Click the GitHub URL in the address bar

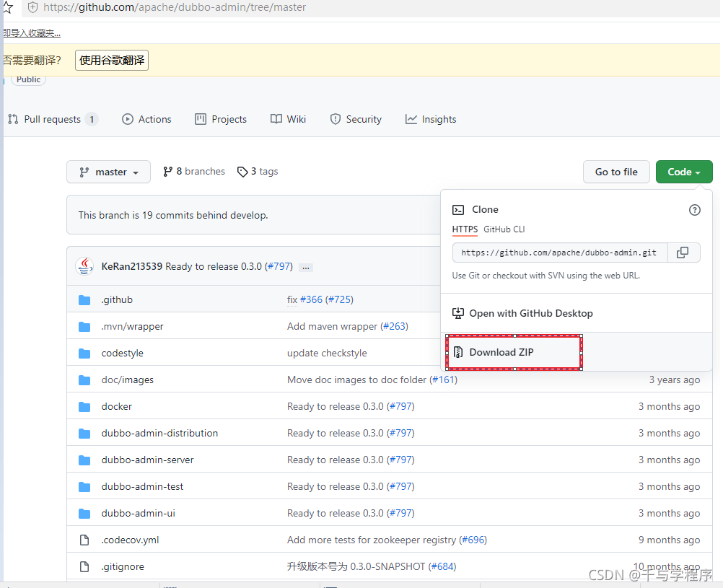click(175, 7)
